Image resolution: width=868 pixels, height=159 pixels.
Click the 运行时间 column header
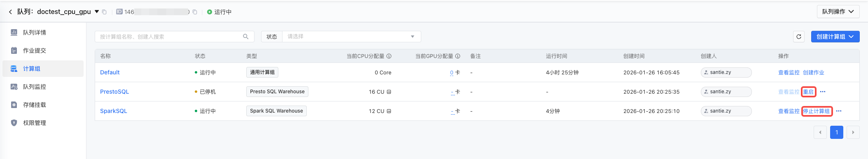pyautogui.click(x=557, y=56)
